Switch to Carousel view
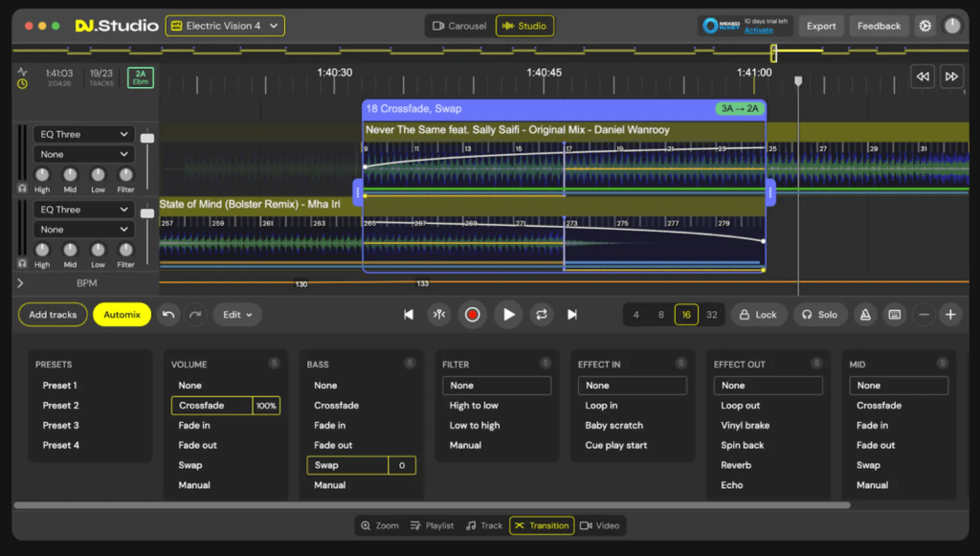Image resolution: width=980 pixels, height=556 pixels. 459,26
